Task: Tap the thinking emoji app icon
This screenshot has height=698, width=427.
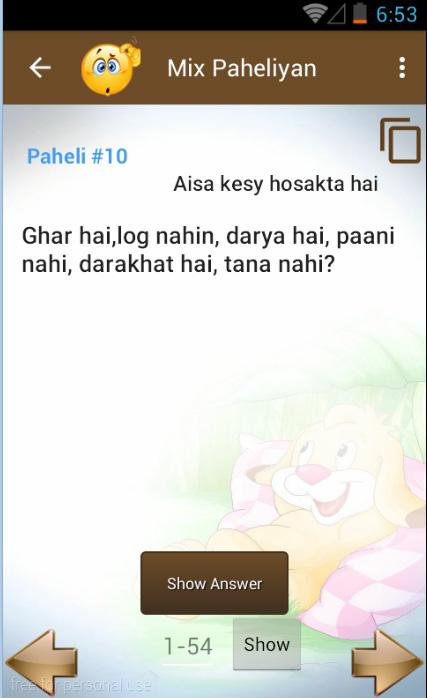Action: pos(110,68)
